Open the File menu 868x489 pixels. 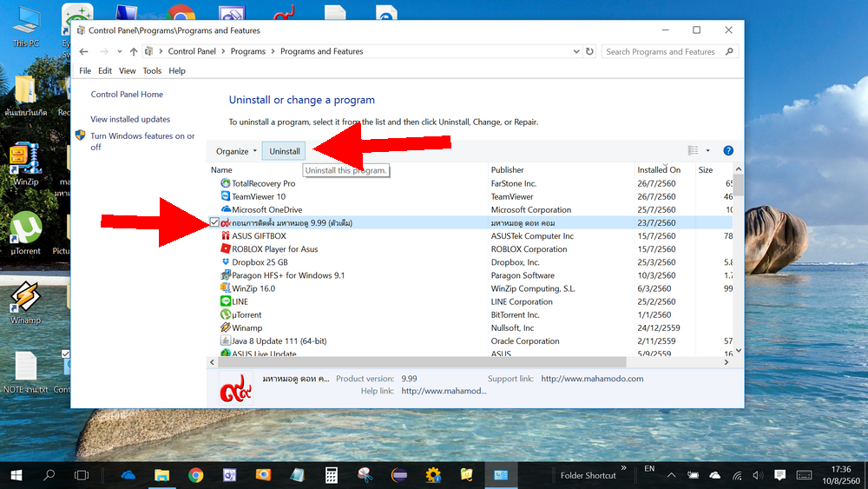[85, 71]
